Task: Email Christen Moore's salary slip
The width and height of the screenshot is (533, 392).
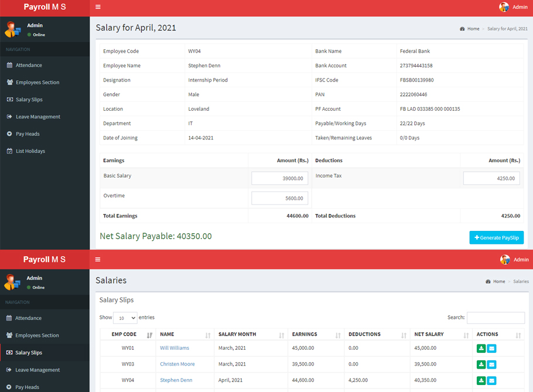Action: [491, 363]
